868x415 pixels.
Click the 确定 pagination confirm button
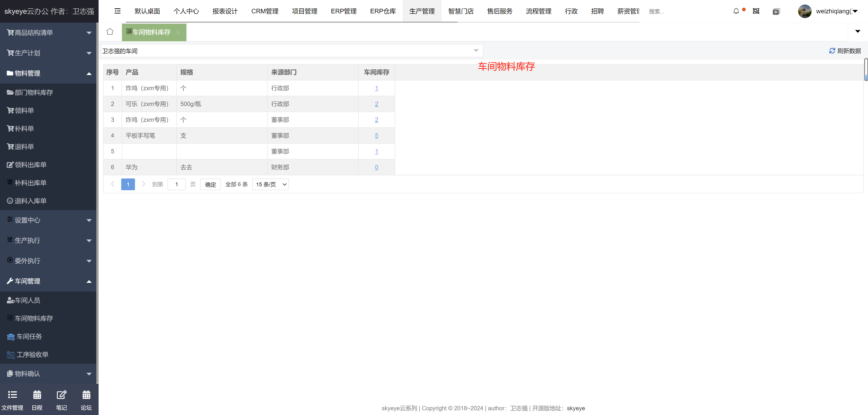[x=210, y=184]
